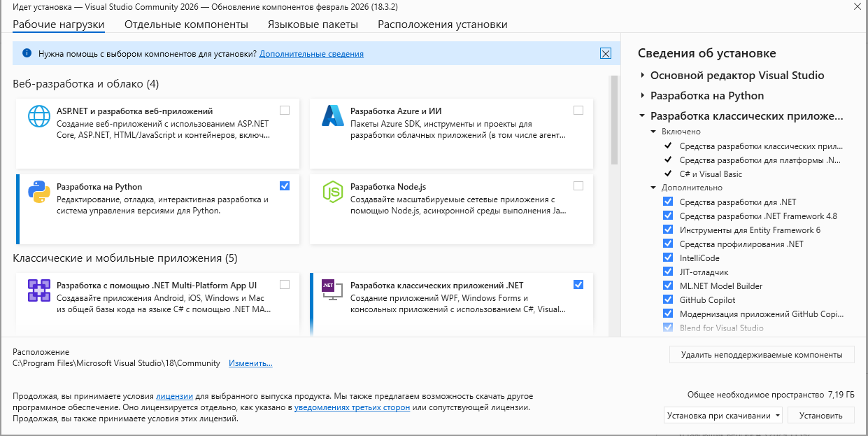Uncheck Средства профилирования .NET
Image resolution: width=868 pixels, height=436 pixels.
pos(668,244)
